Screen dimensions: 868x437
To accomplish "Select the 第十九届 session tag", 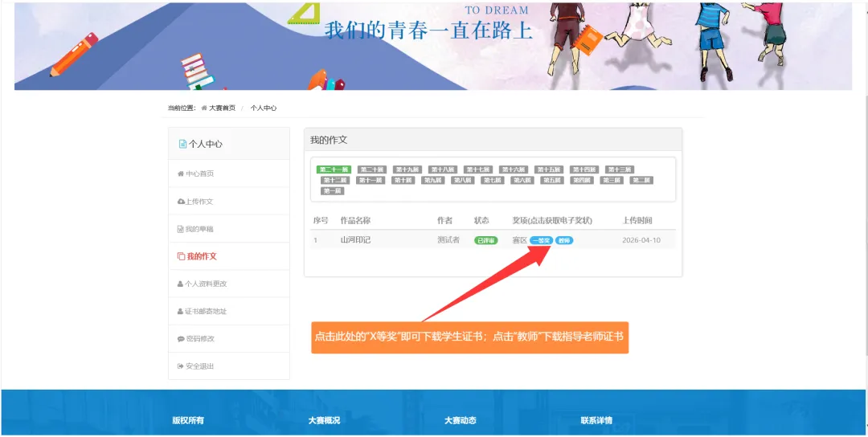I will click(x=407, y=169).
